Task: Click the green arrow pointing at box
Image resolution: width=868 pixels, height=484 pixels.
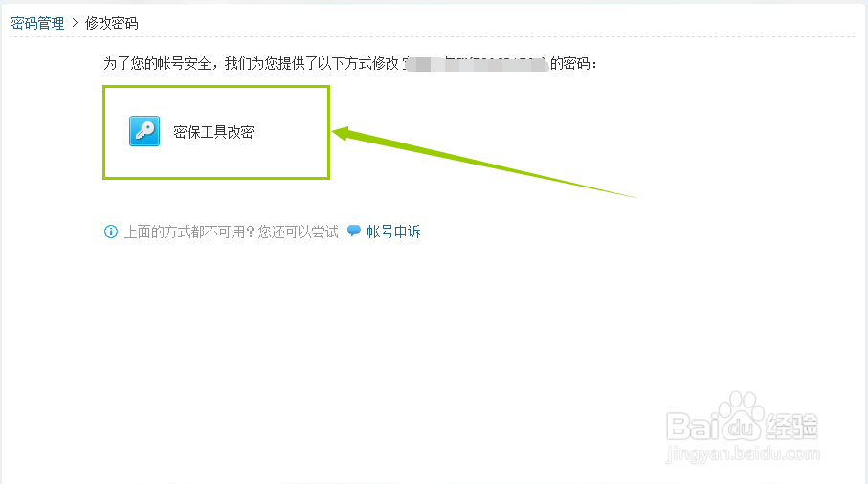Action: [484, 162]
